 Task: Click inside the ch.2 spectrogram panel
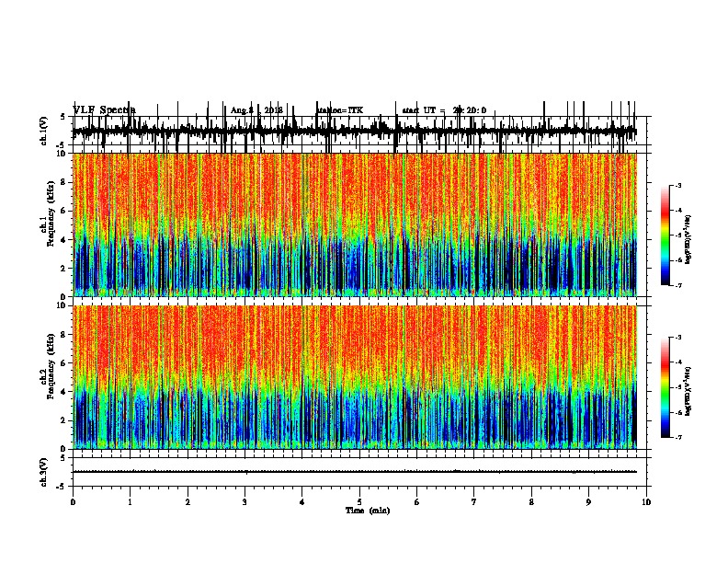(x=355, y=377)
